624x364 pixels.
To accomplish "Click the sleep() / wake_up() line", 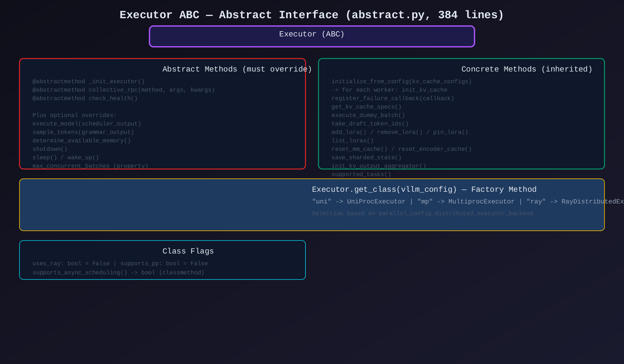I will point(66,158).
